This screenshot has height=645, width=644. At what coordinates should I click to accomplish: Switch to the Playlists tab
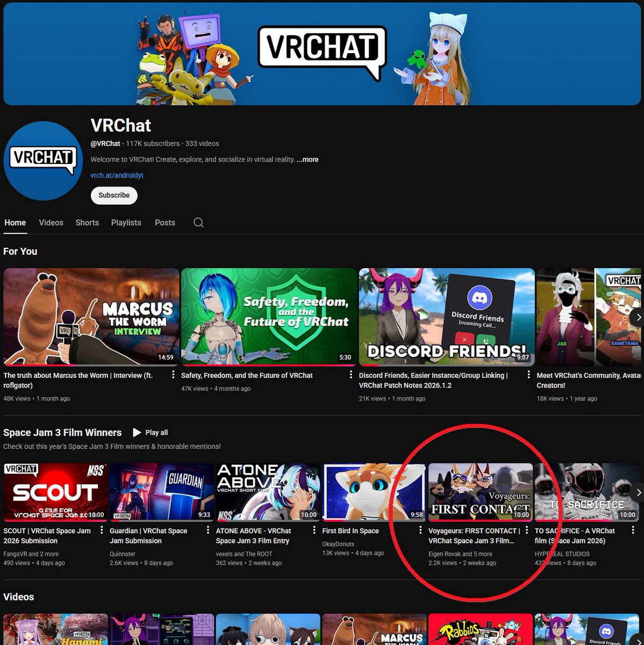126,223
